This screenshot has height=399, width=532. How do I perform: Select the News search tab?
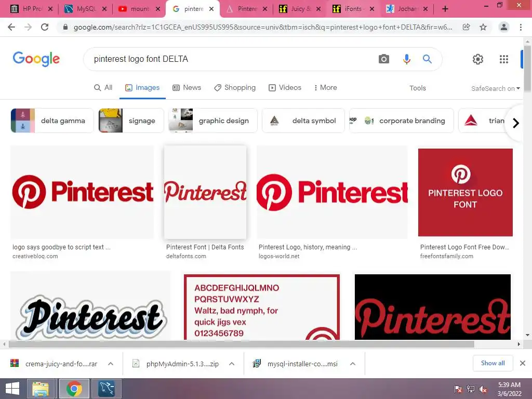coord(187,87)
